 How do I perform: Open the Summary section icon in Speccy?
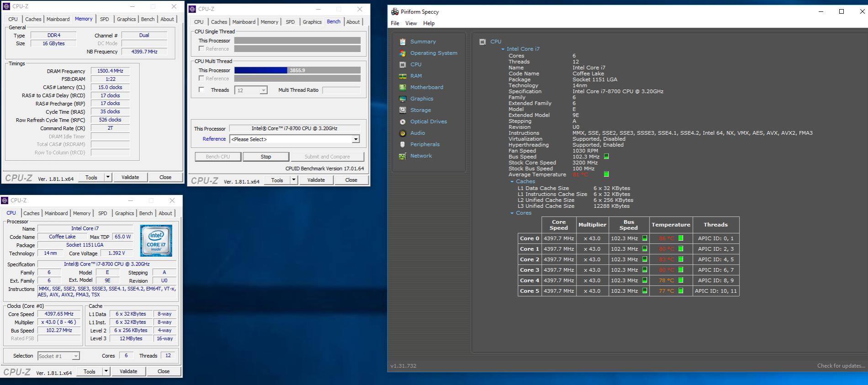[x=402, y=42]
